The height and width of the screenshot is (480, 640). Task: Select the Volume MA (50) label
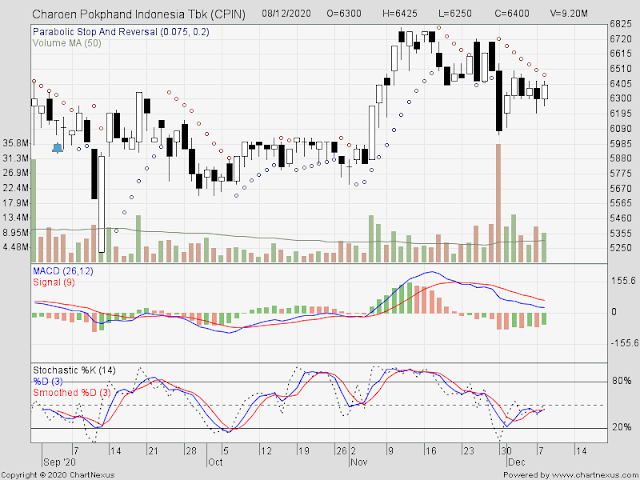(67, 43)
